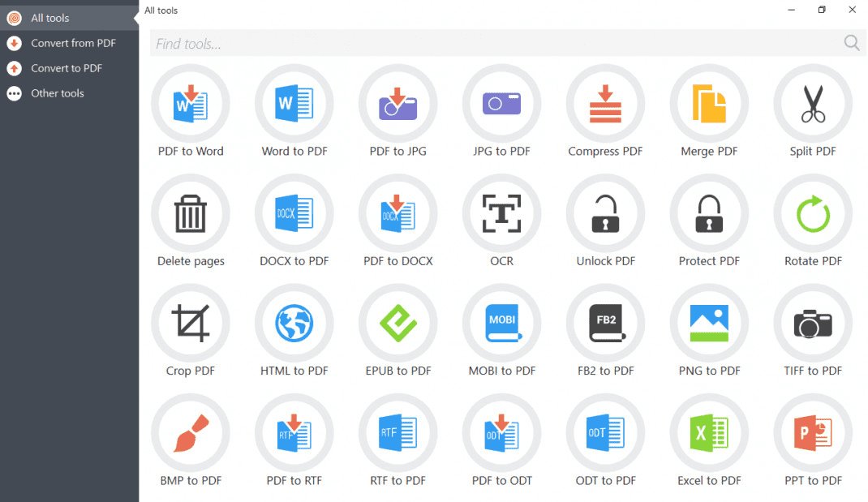Switch to Convert from PDF category
The image size is (868, 502).
(x=69, y=43)
